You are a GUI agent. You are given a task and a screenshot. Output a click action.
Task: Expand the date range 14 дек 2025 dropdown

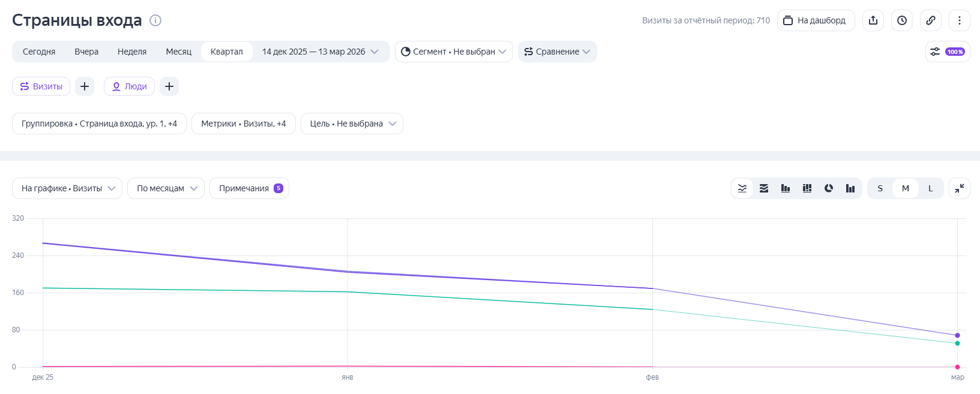click(320, 52)
